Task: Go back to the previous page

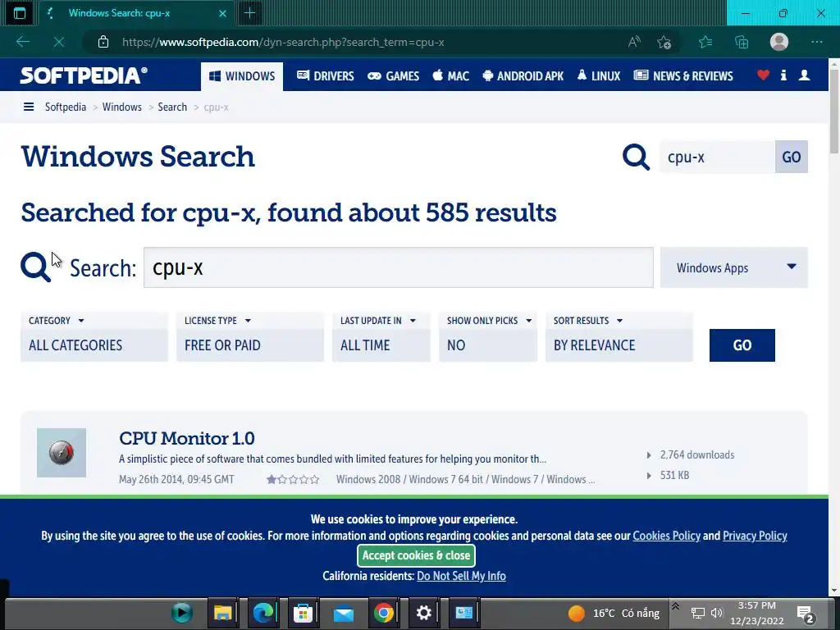Action: pos(22,42)
